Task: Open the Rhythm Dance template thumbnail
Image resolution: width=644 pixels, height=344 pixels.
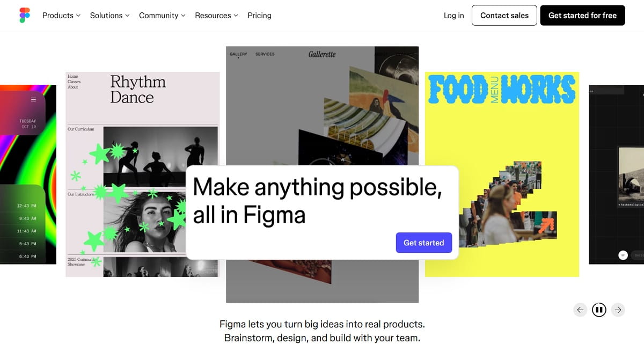Action: click(142, 174)
